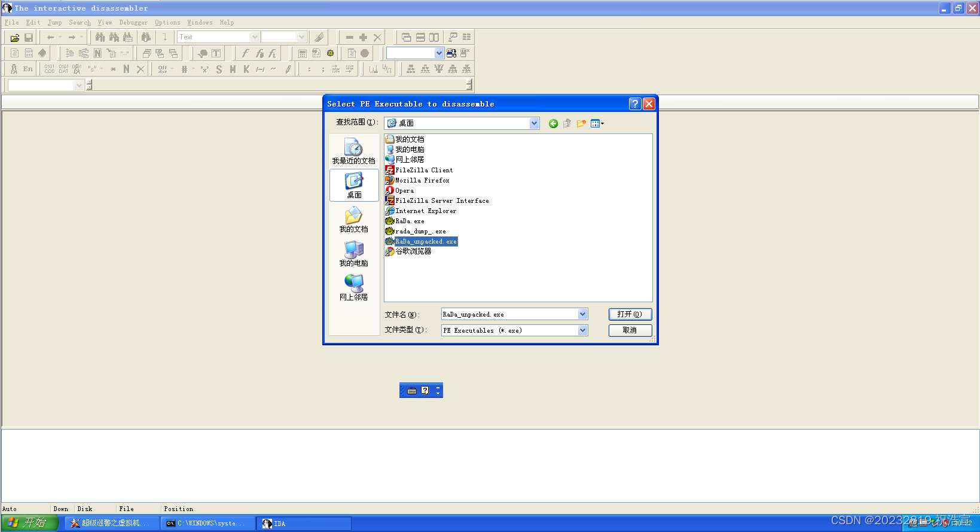
Task: Select FileZilla Server Interface shortcut
Action: click(437, 201)
